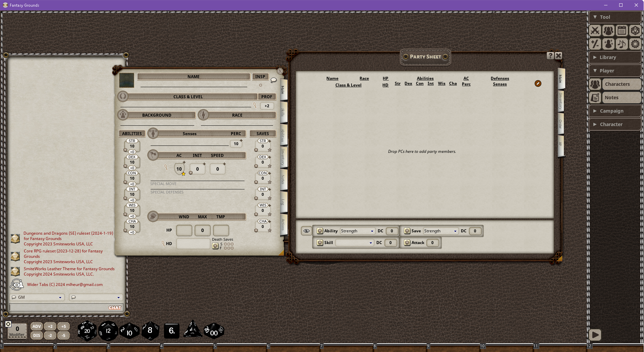Switch to the Abilities tab on character sheet

click(283, 135)
